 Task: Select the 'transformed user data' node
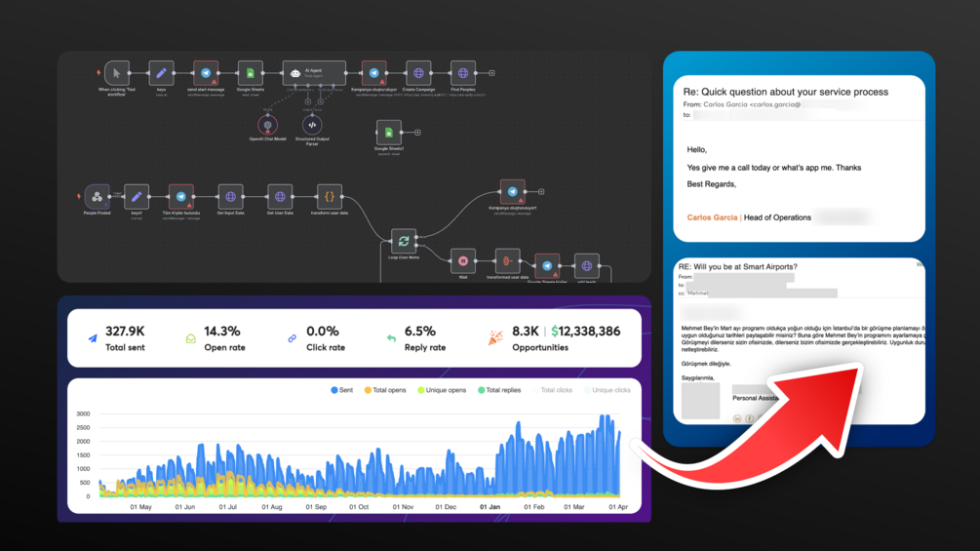[x=507, y=261]
